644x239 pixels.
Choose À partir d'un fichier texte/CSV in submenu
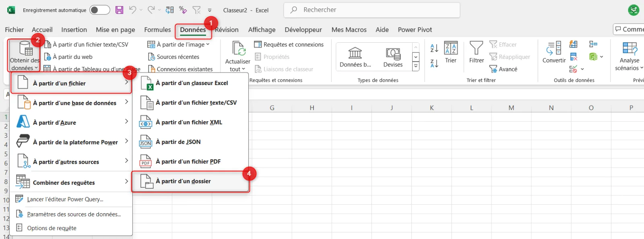pyautogui.click(x=191, y=103)
